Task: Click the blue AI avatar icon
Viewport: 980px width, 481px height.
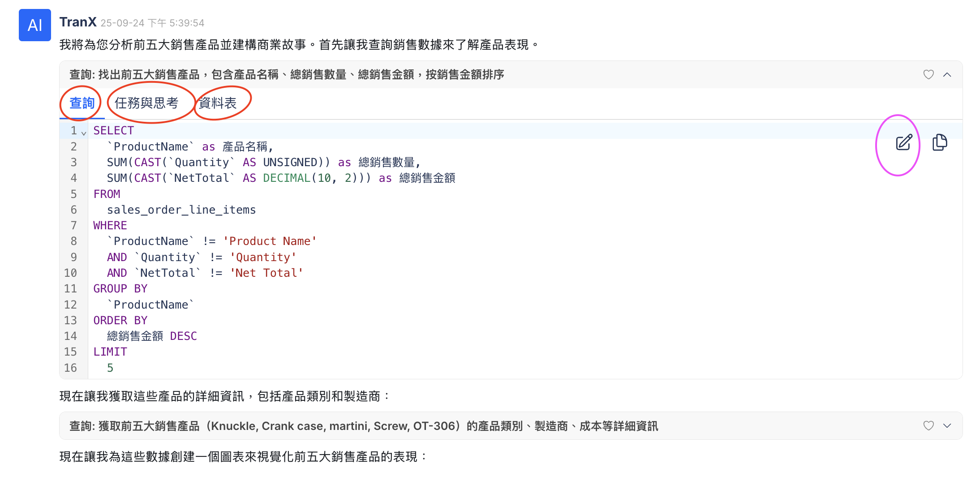Action: (x=34, y=25)
